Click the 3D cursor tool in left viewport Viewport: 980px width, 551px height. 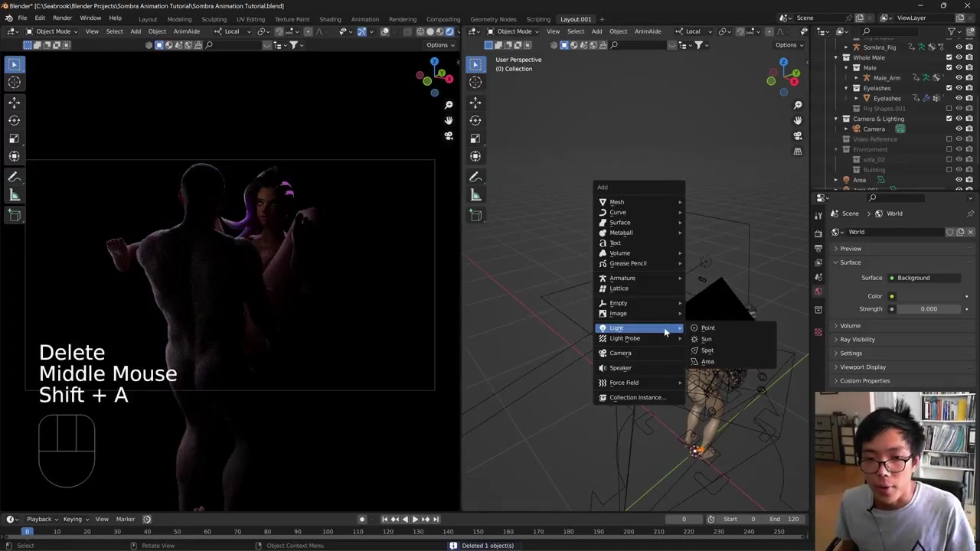click(15, 83)
